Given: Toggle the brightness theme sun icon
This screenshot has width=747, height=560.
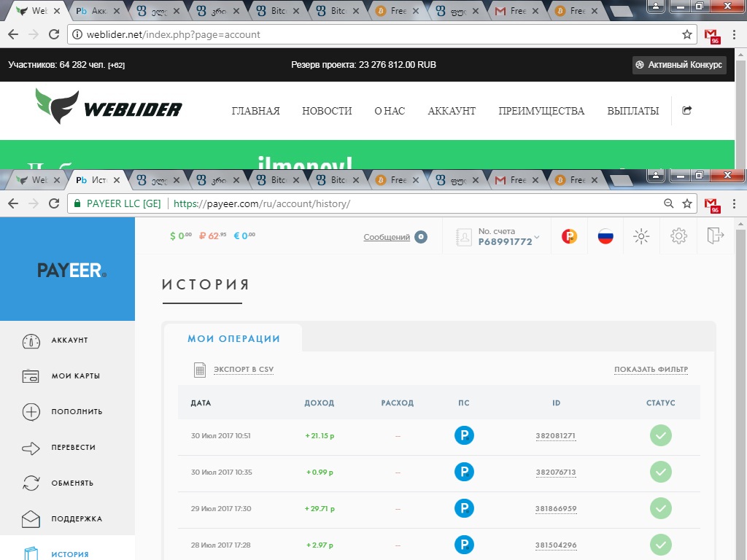Looking at the screenshot, I should pos(641,236).
